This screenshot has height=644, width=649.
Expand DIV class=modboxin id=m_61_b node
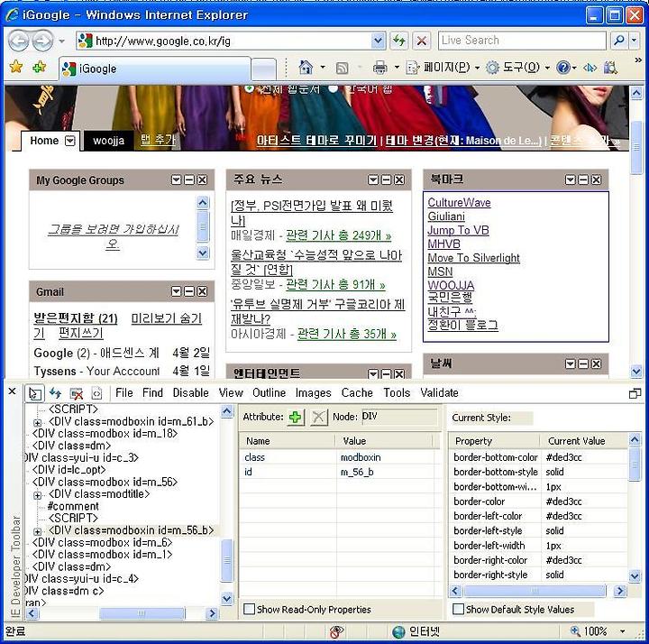(37, 423)
